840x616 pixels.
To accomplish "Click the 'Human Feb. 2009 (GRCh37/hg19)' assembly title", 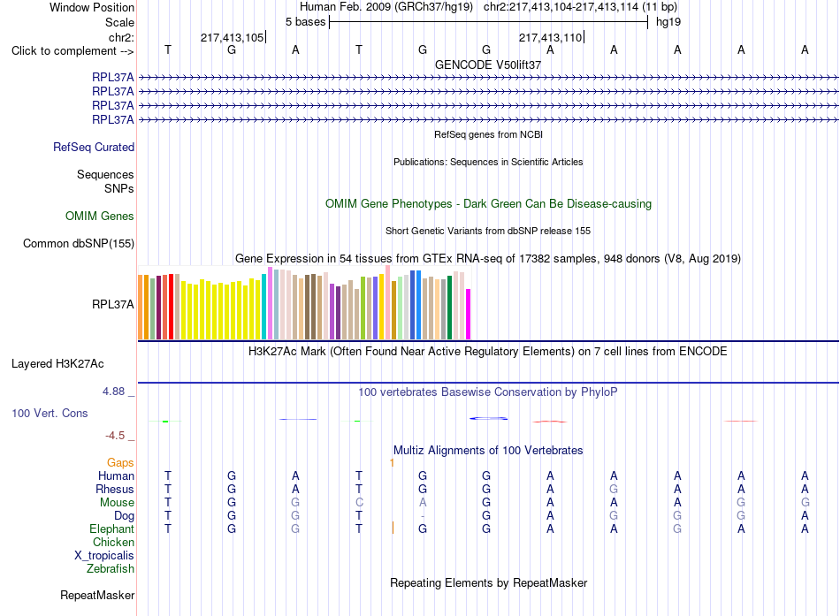I will click(386, 7).
